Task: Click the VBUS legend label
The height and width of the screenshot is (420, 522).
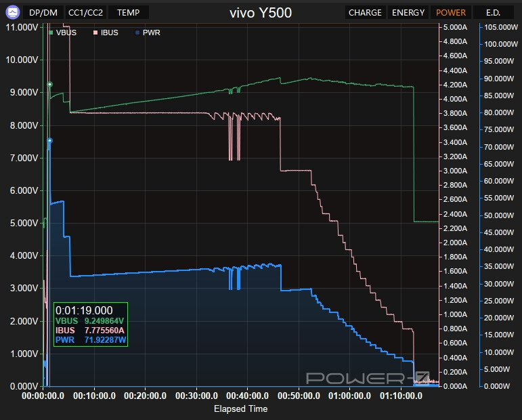Action: click(66, 33)
